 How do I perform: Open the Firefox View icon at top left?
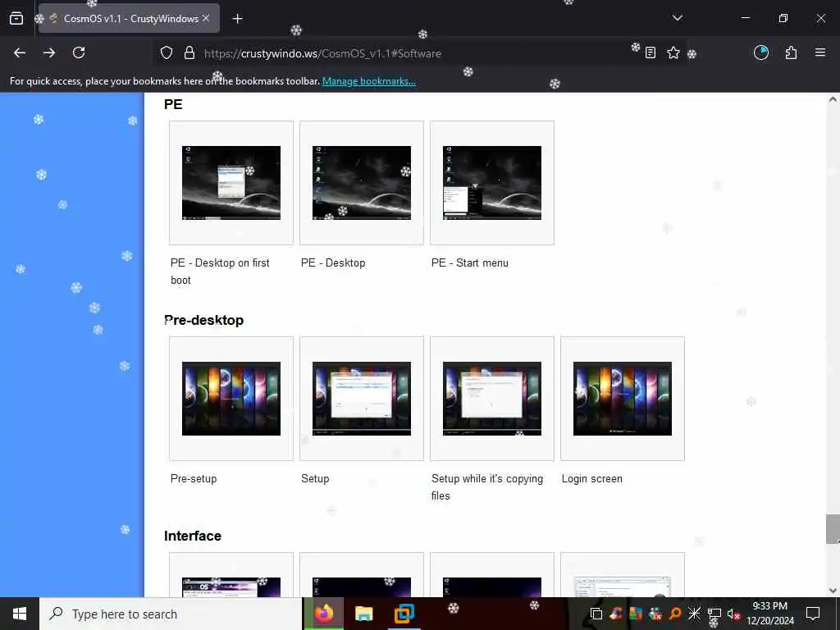pyautogui.click(x=16, y=18)
